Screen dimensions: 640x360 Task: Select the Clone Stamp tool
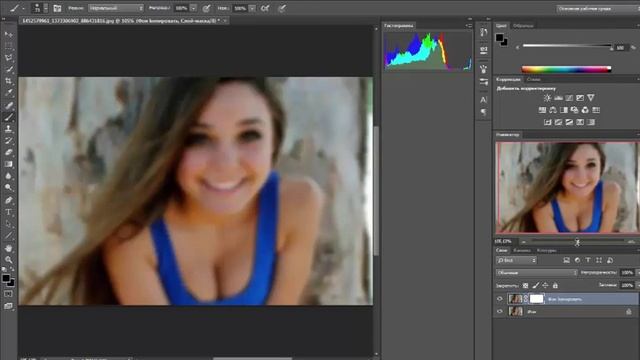pos(9,129)
